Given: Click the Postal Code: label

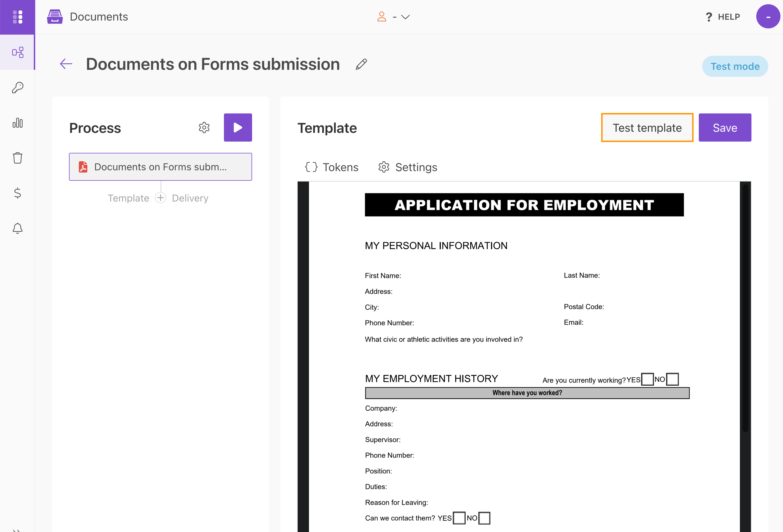Looking at the screenshot, I should (x=584, y=307).
